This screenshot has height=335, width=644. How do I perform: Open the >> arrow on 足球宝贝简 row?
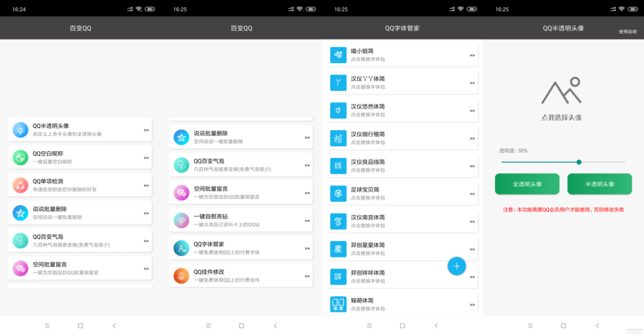(x=472, y=194)
